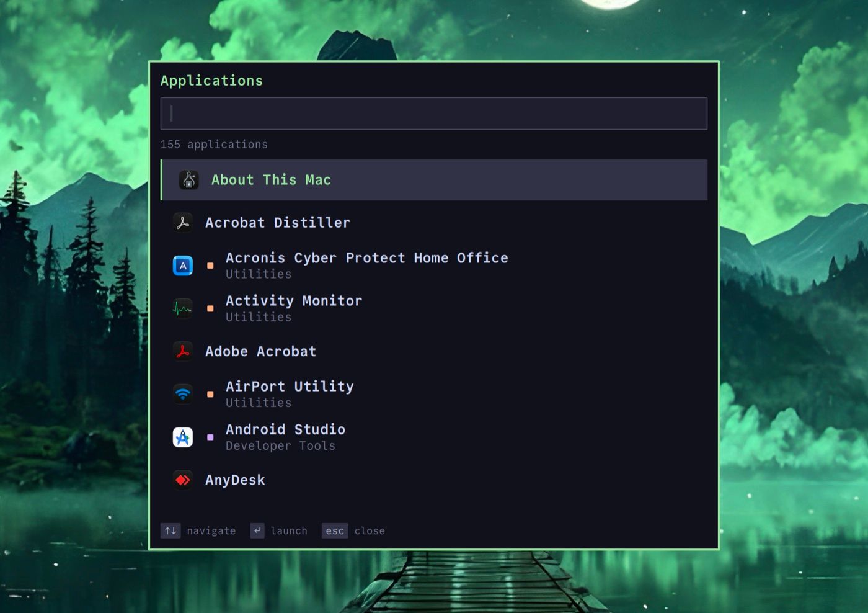Select AnyDesk in the applications list

[434, 480]
